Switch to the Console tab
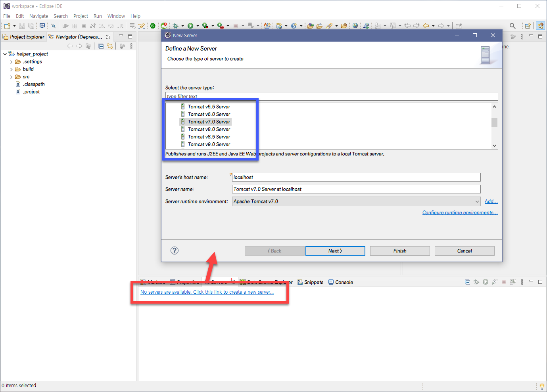547x392 pixels. 341,282
